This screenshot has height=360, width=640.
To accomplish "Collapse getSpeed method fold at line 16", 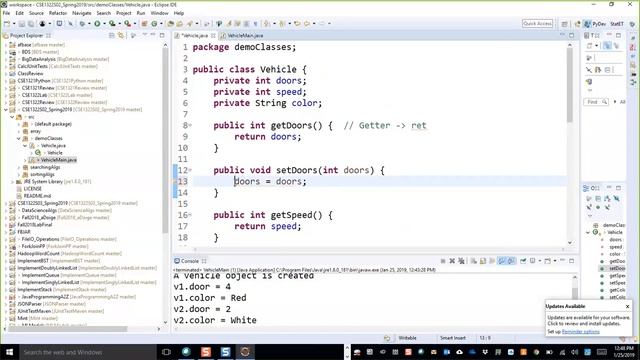I will 190,215.
